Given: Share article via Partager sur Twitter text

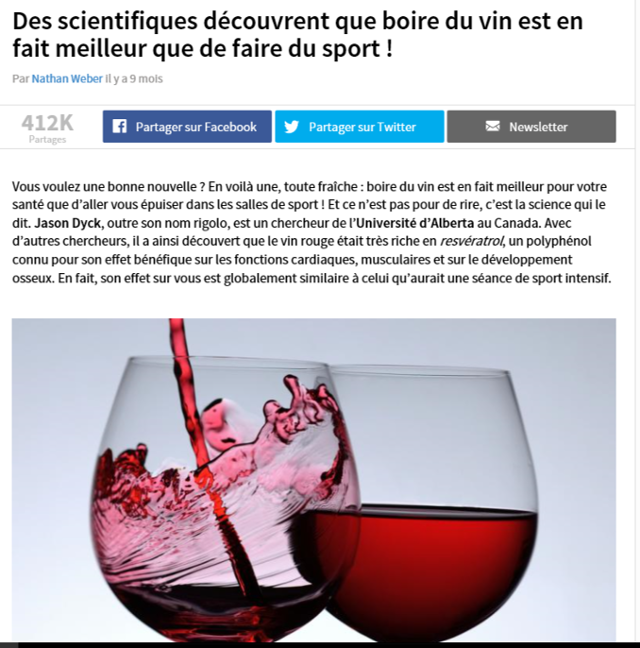Looking at the screenshot, I should click(362, 127).
